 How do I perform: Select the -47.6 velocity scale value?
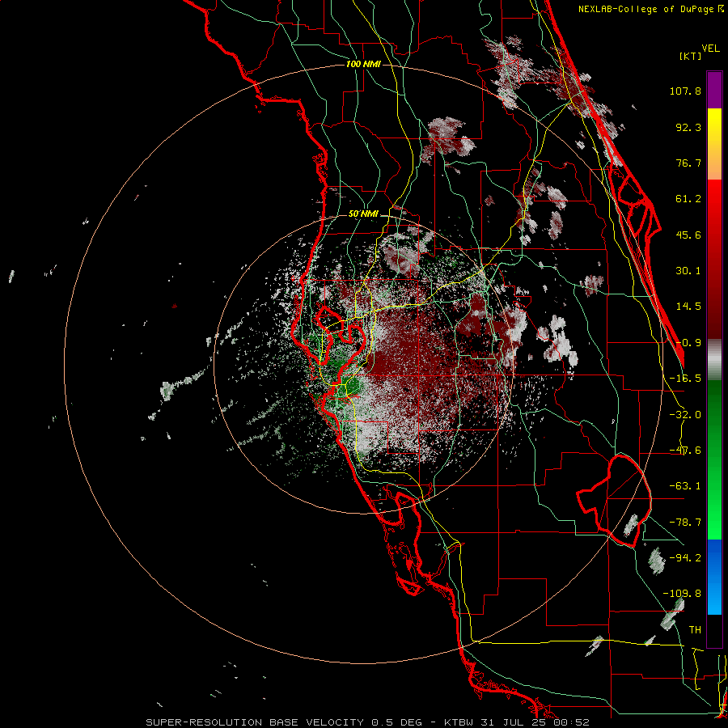pyautogui.click(x=685, y=451)
